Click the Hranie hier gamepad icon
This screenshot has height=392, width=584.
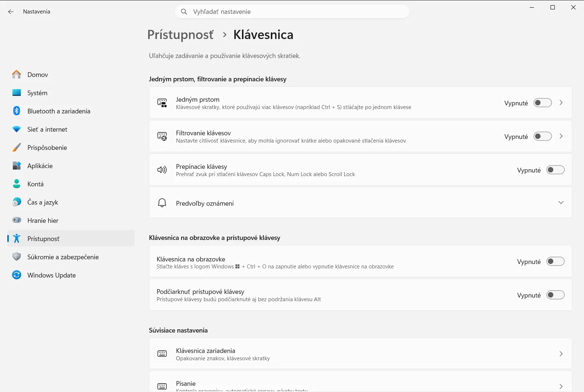click(x=16, y=220)
